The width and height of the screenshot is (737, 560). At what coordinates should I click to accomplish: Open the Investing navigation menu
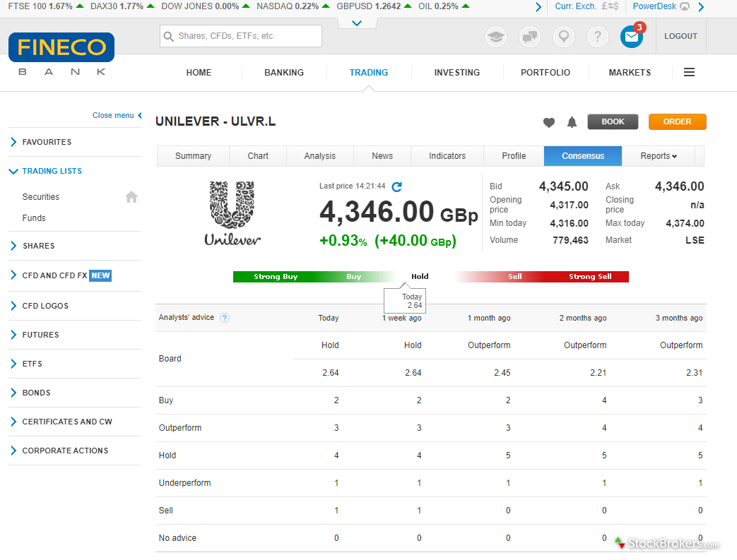coord(457,72)
